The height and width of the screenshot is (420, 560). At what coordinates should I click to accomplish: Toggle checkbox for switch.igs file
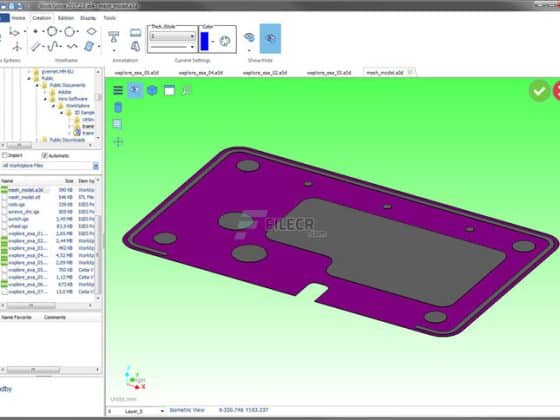(4, 219)
